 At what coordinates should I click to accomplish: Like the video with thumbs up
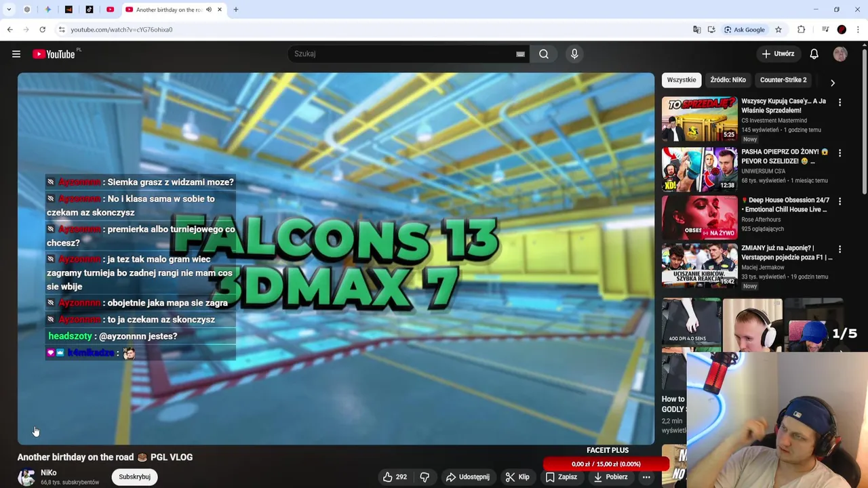[x=395, y=477]
